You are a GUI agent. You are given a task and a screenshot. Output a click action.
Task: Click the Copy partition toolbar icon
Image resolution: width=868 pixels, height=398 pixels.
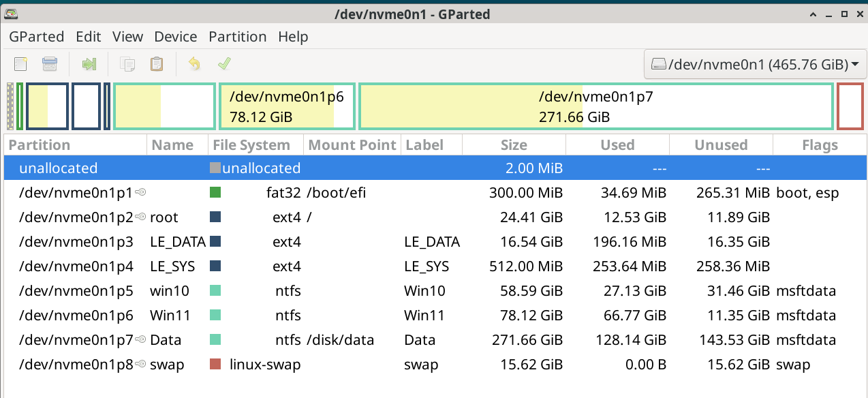click(x=127, y=64)
